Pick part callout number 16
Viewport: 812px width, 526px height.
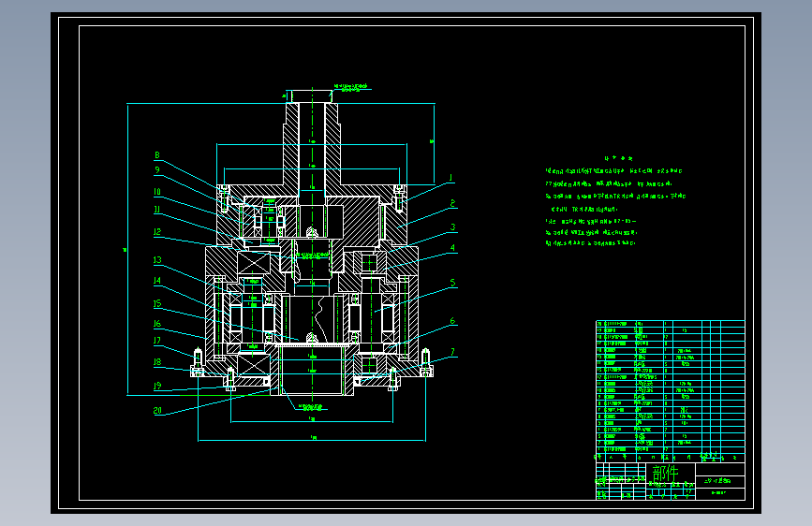(x=157, y=324)
